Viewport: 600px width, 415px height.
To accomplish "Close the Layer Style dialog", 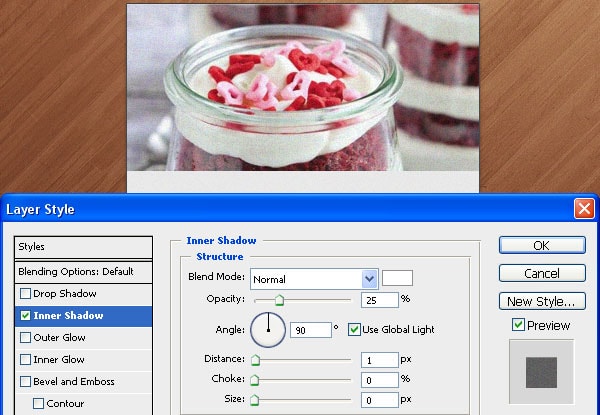I will [584, 209].
